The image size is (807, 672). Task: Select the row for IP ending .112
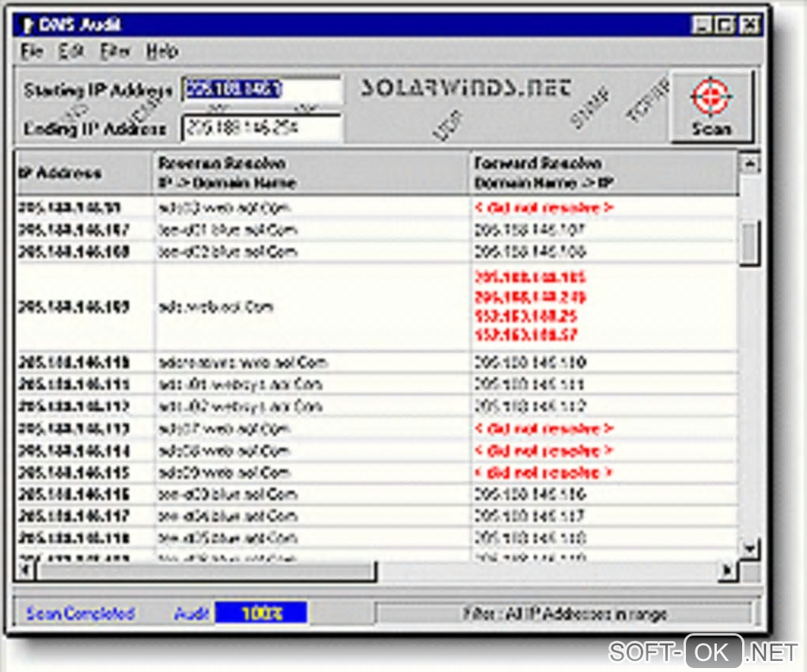[x=377, y=407]
